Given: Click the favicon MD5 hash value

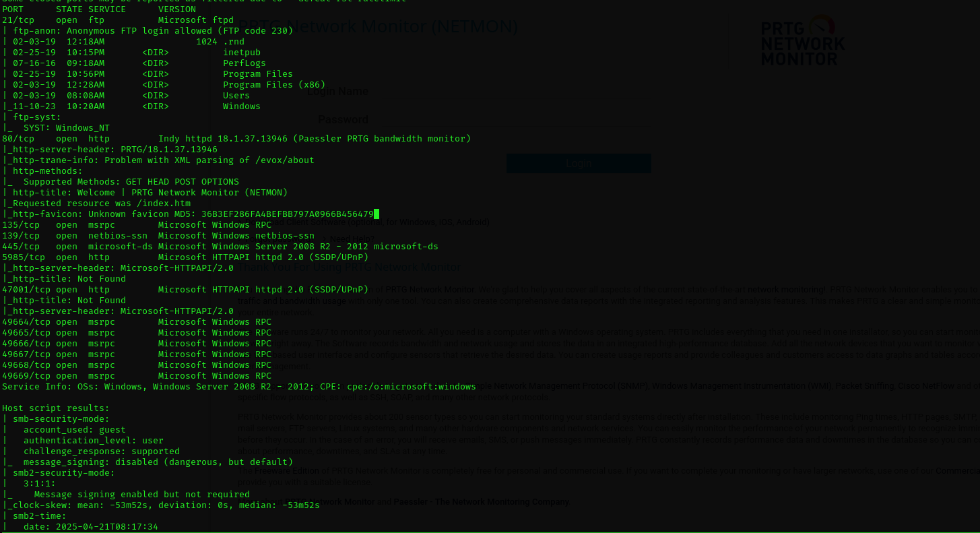Looking at the screenshot, I should (288, 214).
